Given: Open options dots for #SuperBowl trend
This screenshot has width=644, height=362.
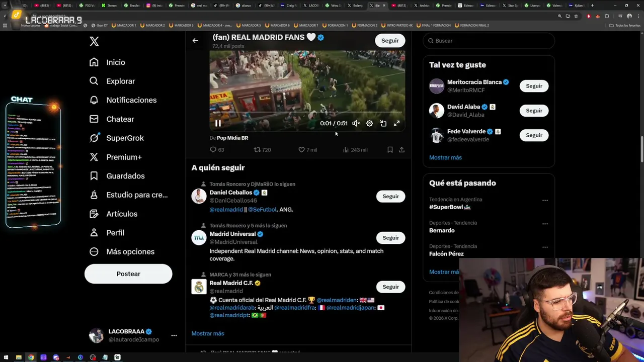Looking at the screenshot, I should (x=545, y=201).
